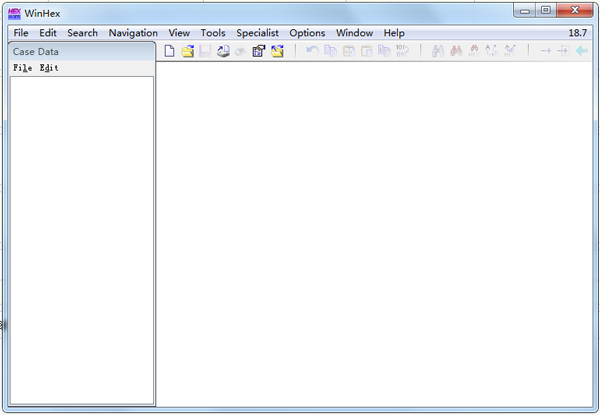
Task: Click the WinHex logo in the title bar
Action: pyautogui.click(x=14, y=14)
